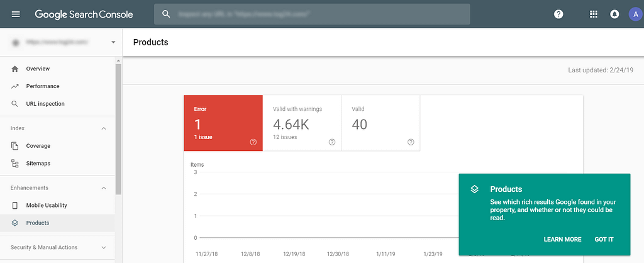This screenshot has width=644, height=263.
Task: Open the hamburger main menu
Action: (x=16, y=14)
